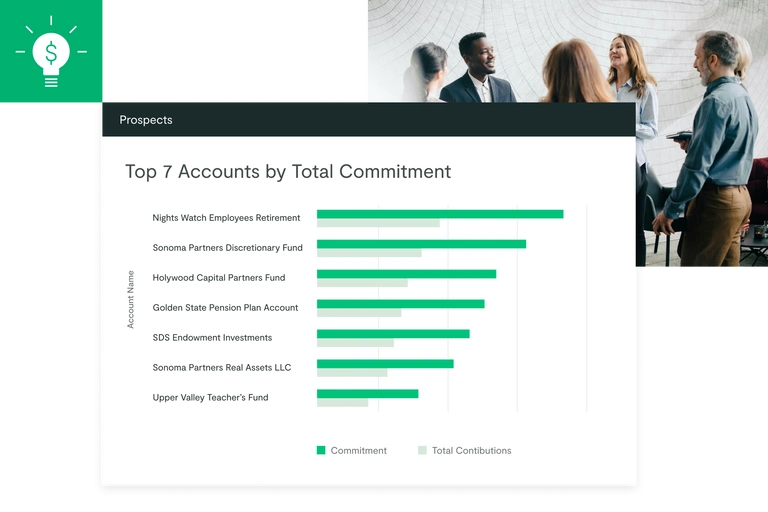Click Holywood Capital Partners Fund label

(x=218, y=278)
